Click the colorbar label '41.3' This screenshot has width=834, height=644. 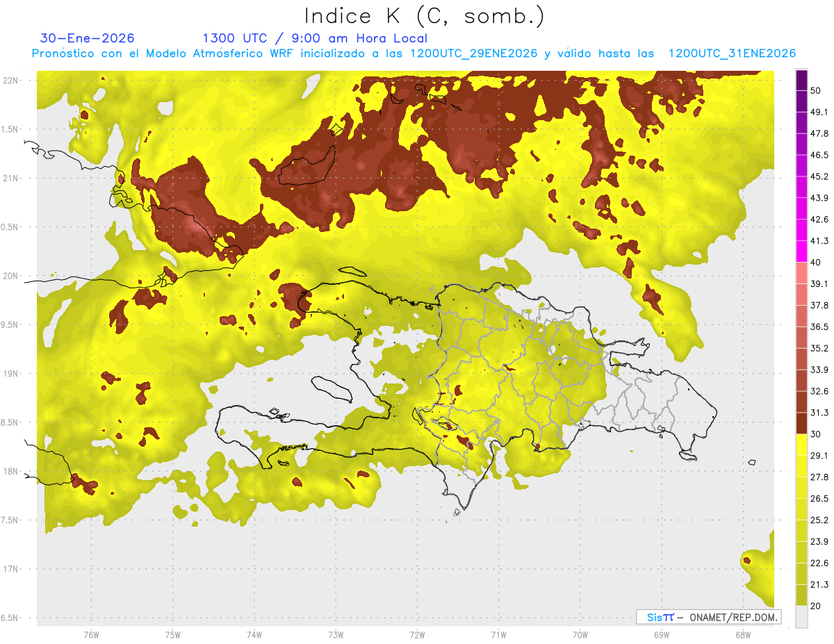(819, 242)
